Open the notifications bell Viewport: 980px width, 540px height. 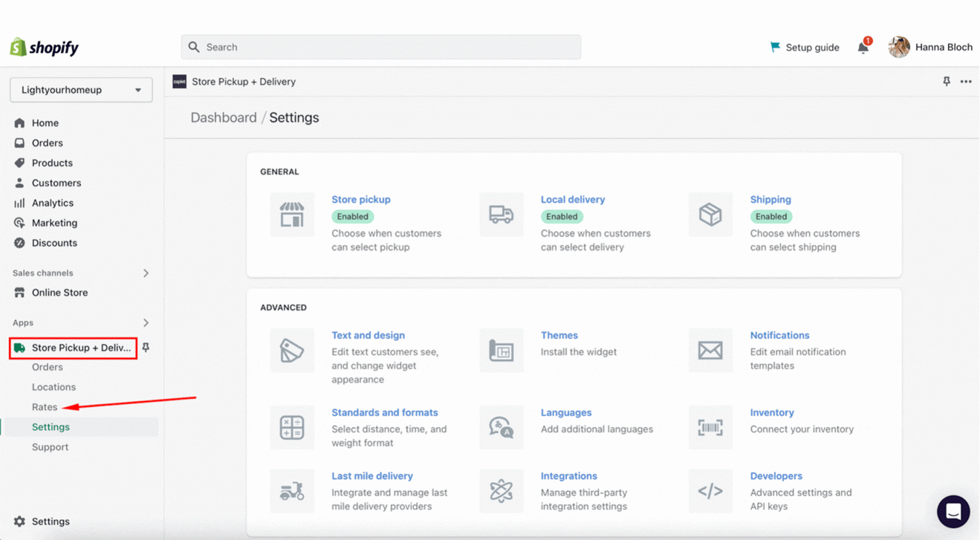click(x=863, y=47)
